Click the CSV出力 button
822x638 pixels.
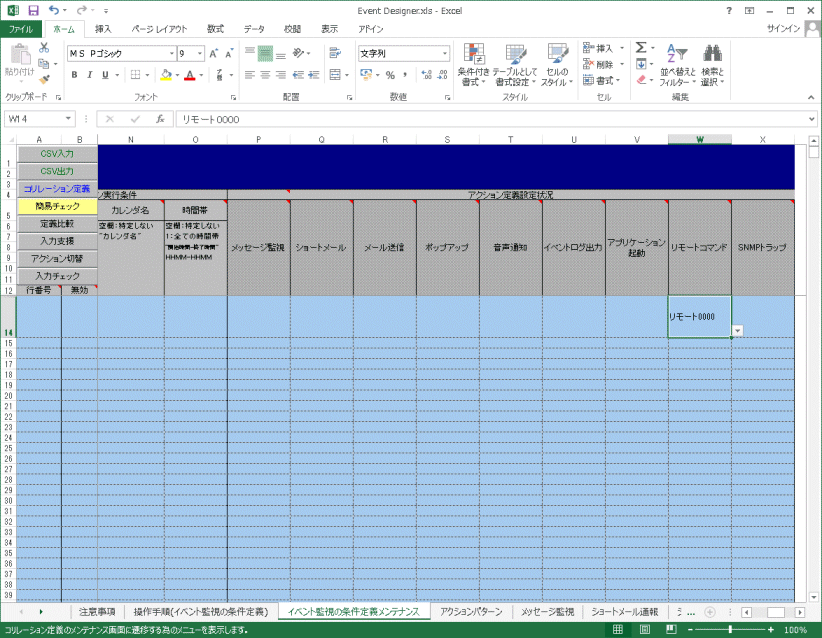point(57,171)
